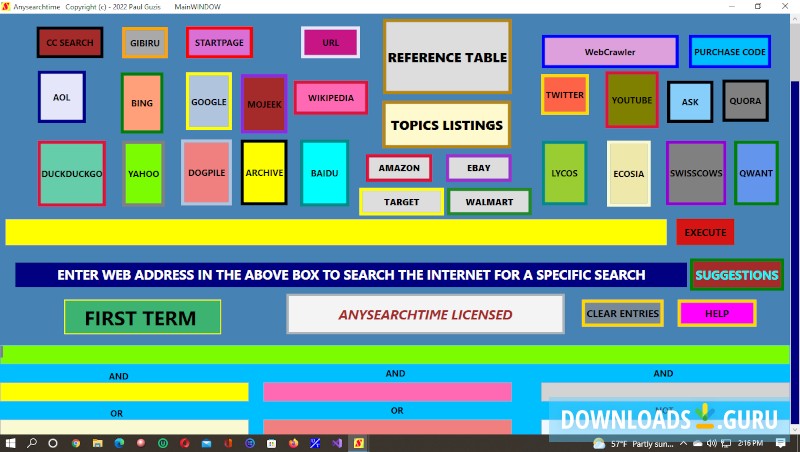
Task: Select the MOJEEK search engine
Action: pos(264,104)
